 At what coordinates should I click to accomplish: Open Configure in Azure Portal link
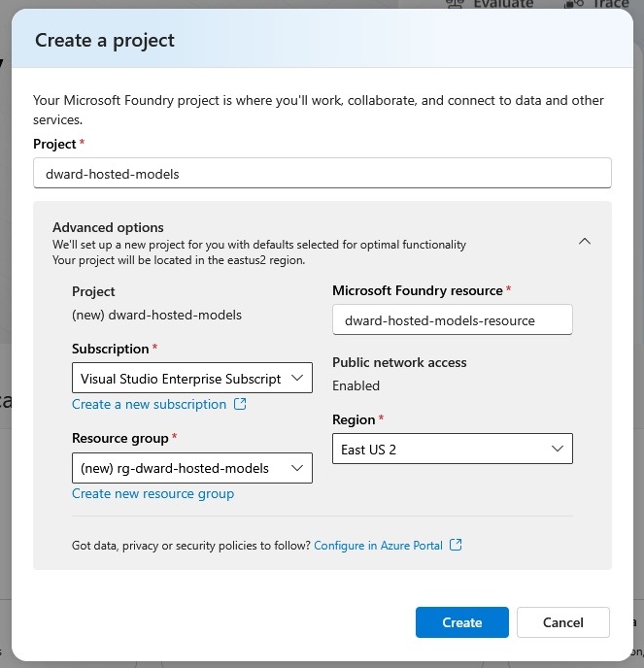click(x=378, y=546)
